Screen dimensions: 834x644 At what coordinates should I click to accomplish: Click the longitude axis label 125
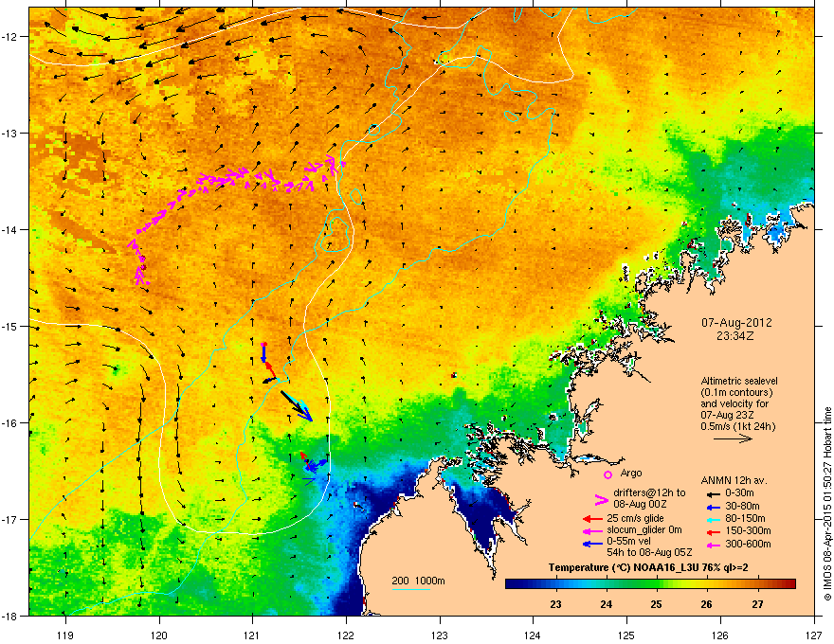pos(627,635)
